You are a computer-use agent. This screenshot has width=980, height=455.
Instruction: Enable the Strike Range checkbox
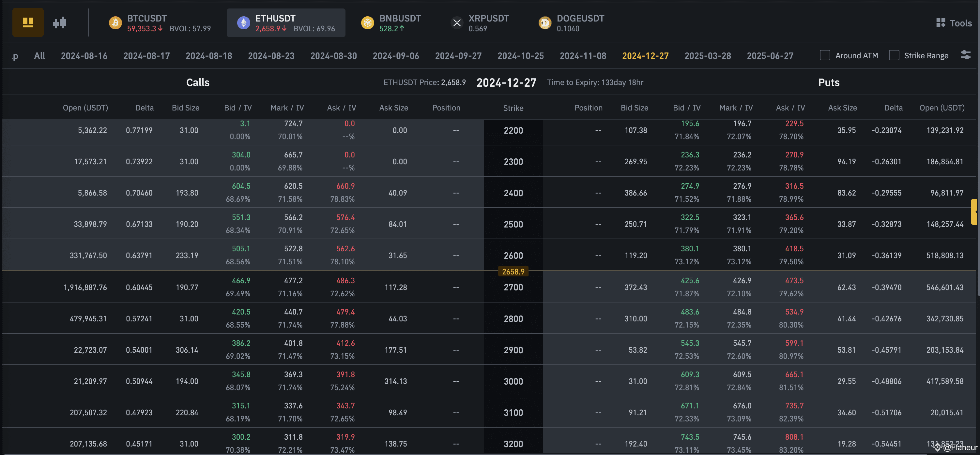click(x=894, y=55)
